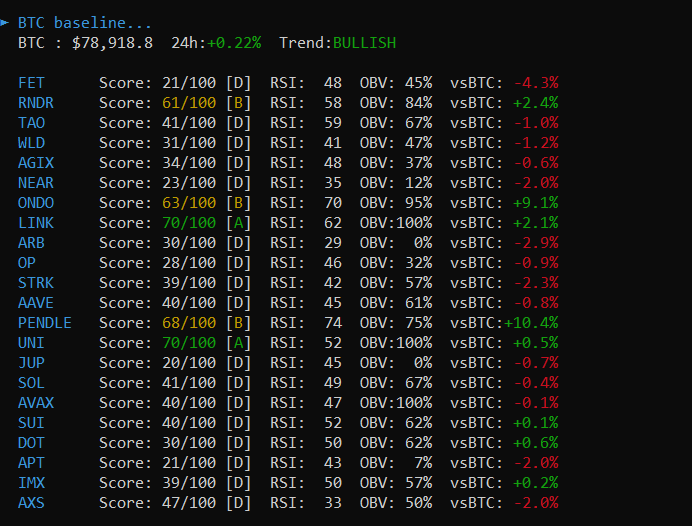Click the SOL ticker symbol
This screenshot has height=526, width=692.
pyautogui.click(x=31, y=383)
